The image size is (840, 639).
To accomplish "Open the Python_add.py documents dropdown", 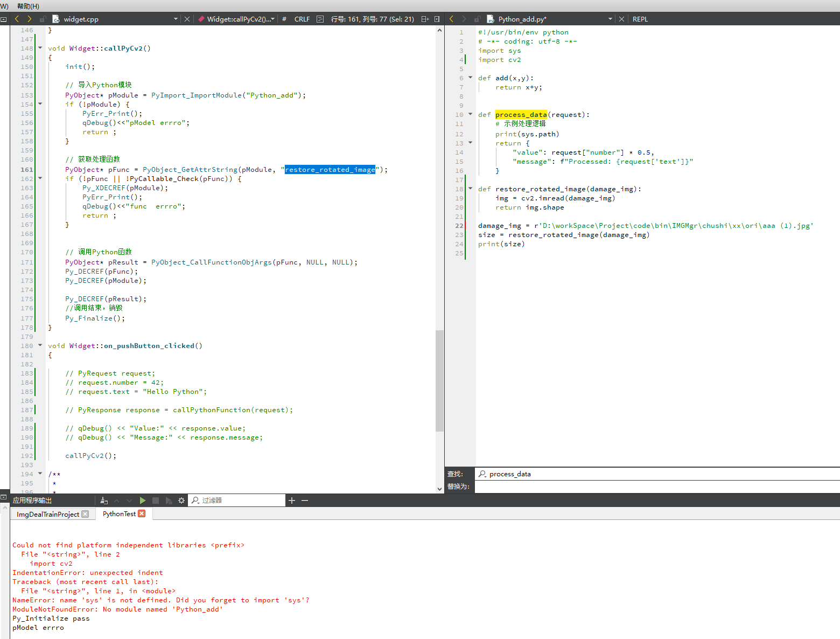I will click(610, 19).
